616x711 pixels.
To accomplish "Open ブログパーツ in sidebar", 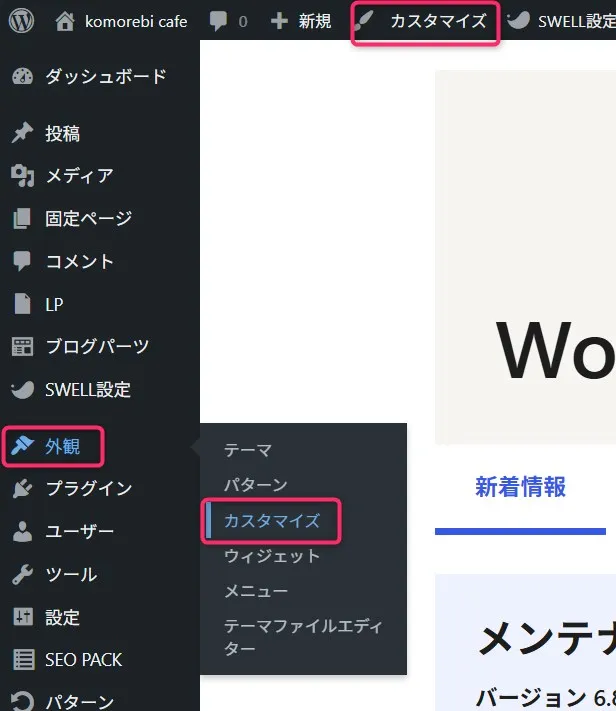I will pos(97,346).
